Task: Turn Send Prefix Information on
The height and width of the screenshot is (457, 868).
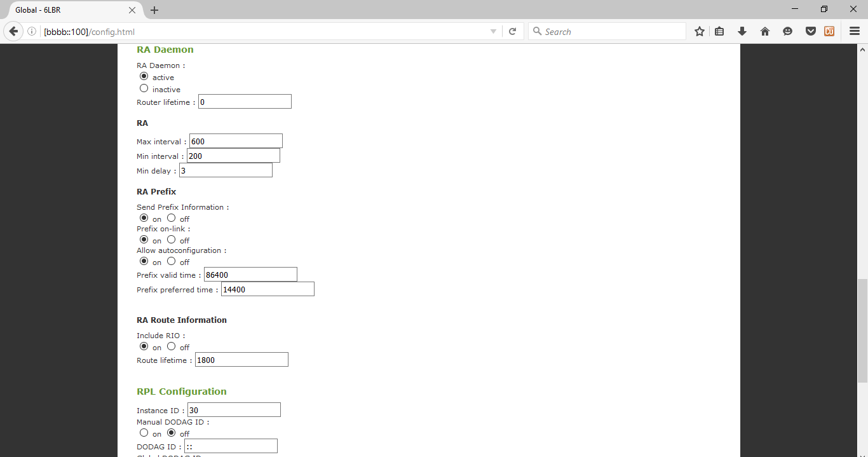Action: (144, 218)
